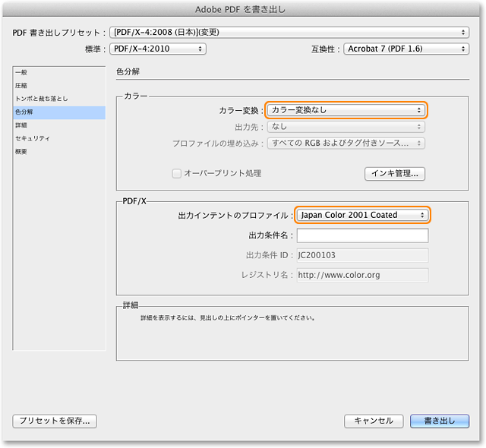The height and width of the screenshot is (448, 486).
Task: Open the PDF書き出しプリセット dropdown
Action: [289, 32]
